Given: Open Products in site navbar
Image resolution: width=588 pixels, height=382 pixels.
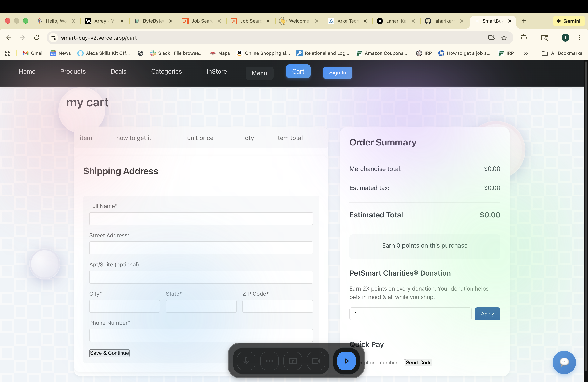Looking at the screenshot, I should 73,71.
